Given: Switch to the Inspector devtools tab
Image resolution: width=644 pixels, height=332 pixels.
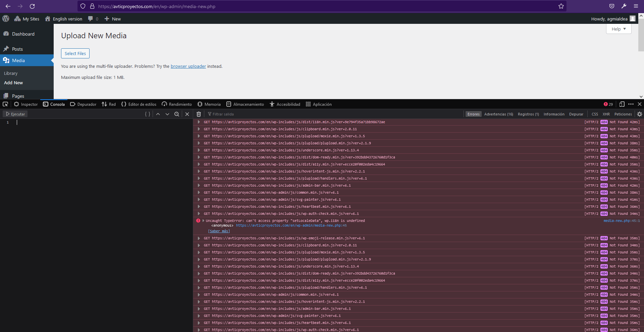Looking at the screenshot, I should [x=26, y=104].
